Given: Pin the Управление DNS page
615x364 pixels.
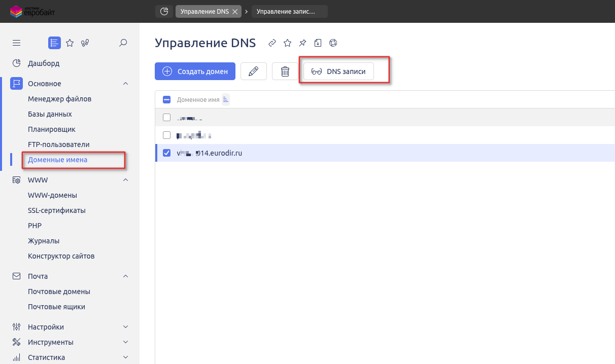Looking at the screenshot, I should click(x=302, y=43).
